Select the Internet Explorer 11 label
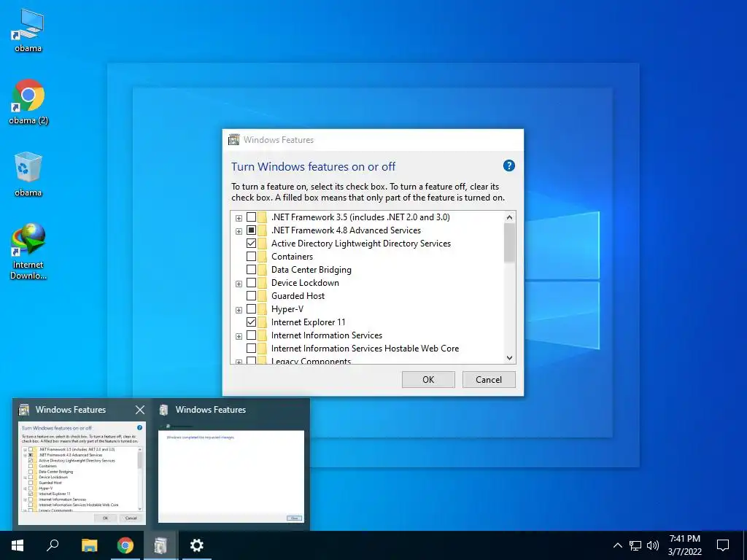The height and width of the screenshot is (560, 747). click(309, 322)
